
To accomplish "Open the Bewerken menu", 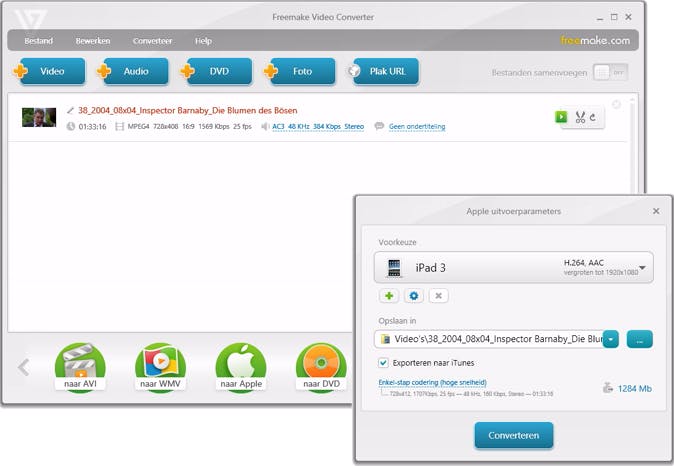I will coord(93,41).
